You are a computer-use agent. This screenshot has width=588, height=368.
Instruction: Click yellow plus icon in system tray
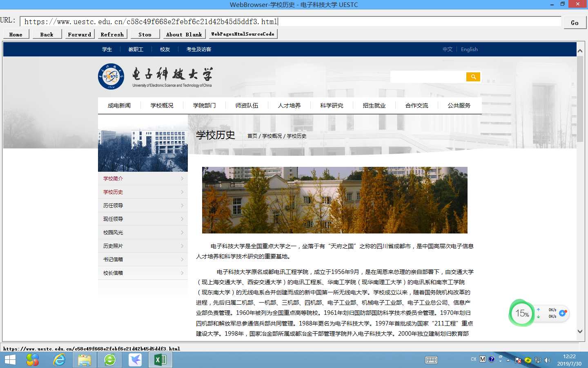click(x=528, y=360)
